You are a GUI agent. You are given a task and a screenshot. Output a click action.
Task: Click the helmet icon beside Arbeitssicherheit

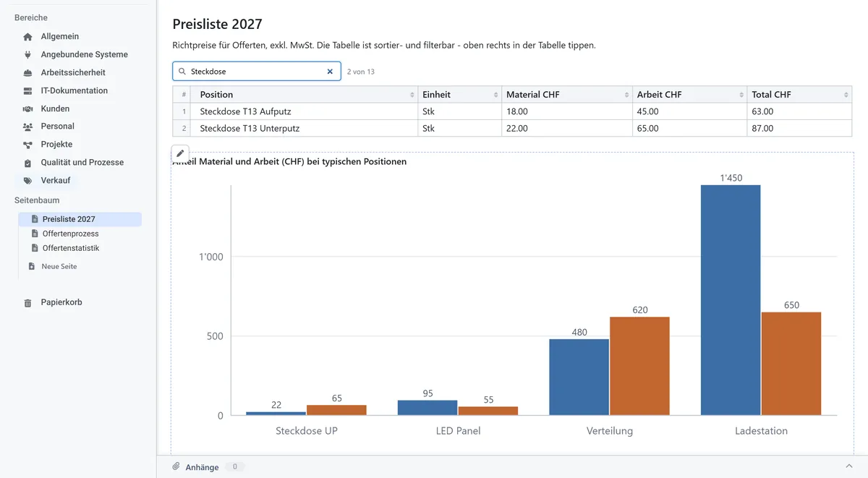[x=27, y=73]
